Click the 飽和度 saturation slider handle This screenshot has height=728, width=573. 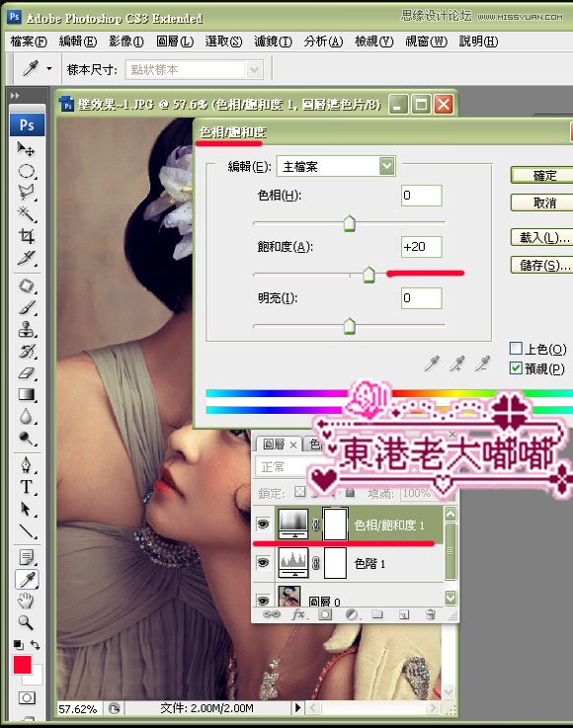click(368, 275)
